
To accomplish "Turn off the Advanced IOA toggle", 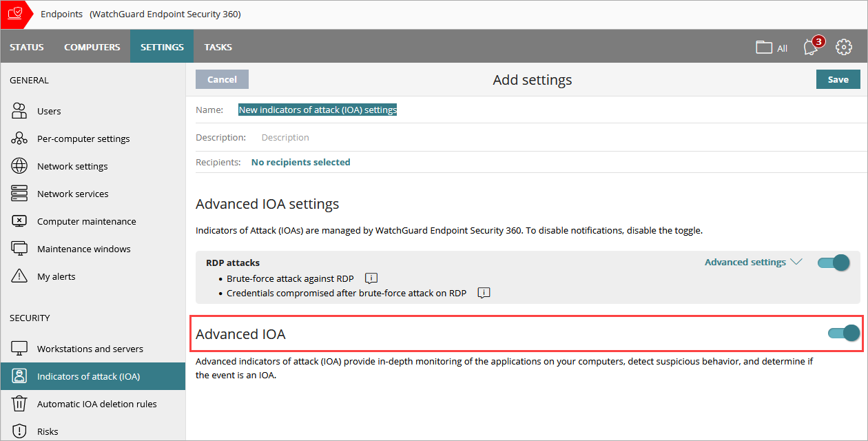I will pyautogui.click(x=843, y=332).
